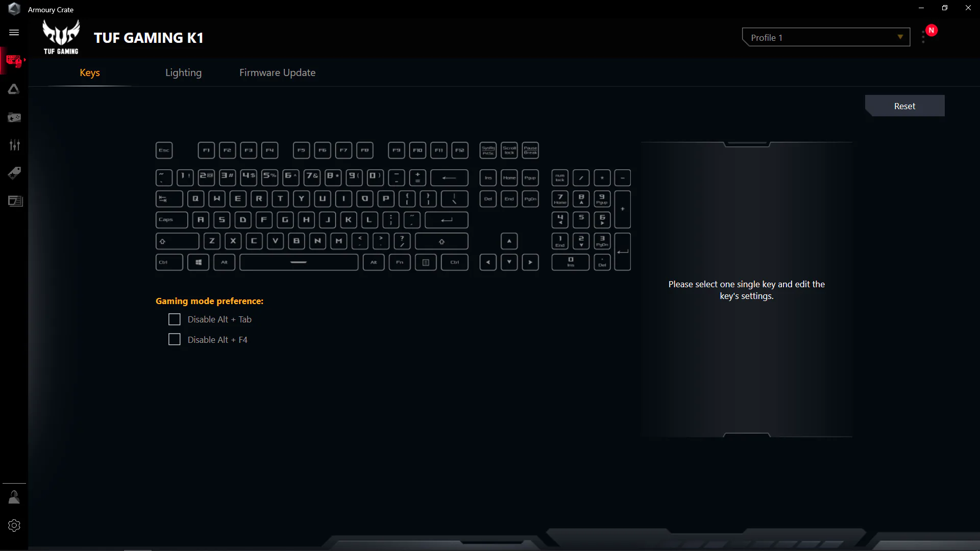
Task: Select the Windows logo key
Action: pyautogui.click(x=198, y=262)
